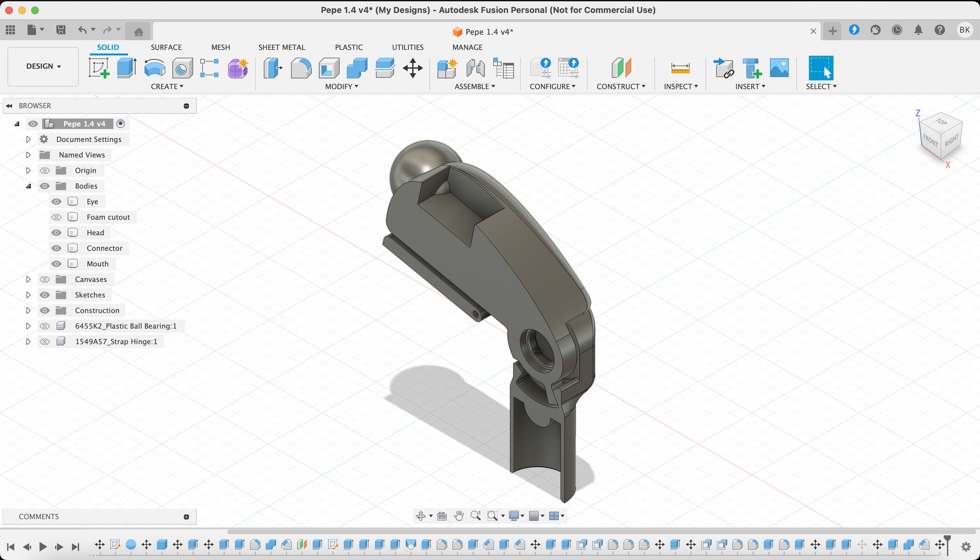Screen dimensions: 980x560
Task: Open the Help question mark icon
Action: point(939,30)
